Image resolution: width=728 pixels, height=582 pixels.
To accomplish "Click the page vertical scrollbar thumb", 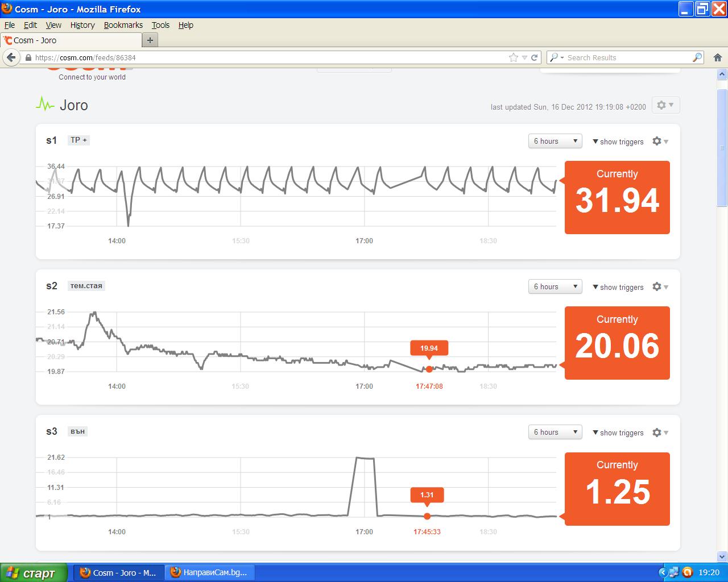I will (x=722, y=148).
